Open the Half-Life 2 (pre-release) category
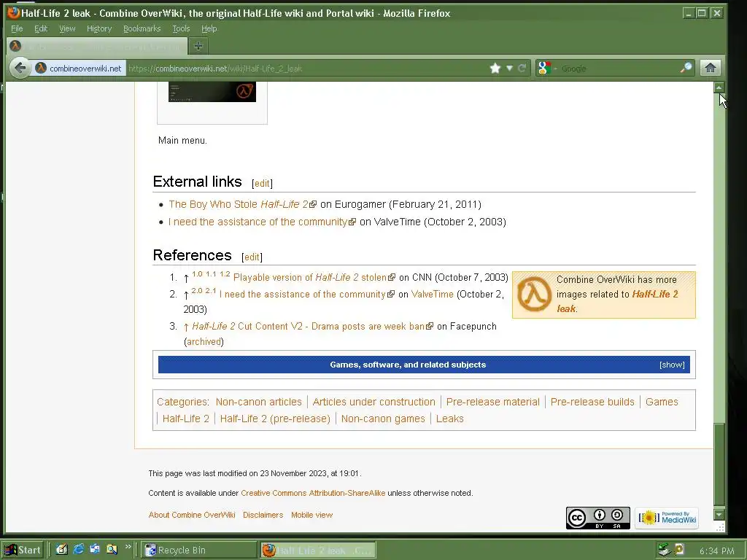This screenshot has width=747, height=560. 275,419
